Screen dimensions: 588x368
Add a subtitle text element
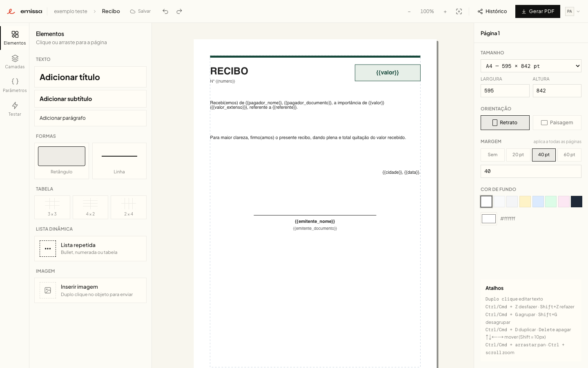click(90, 99)
